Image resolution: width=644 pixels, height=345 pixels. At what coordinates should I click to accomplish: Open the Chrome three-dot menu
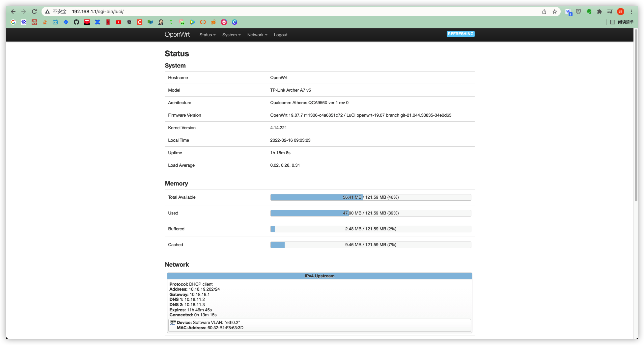click(631, 12)
